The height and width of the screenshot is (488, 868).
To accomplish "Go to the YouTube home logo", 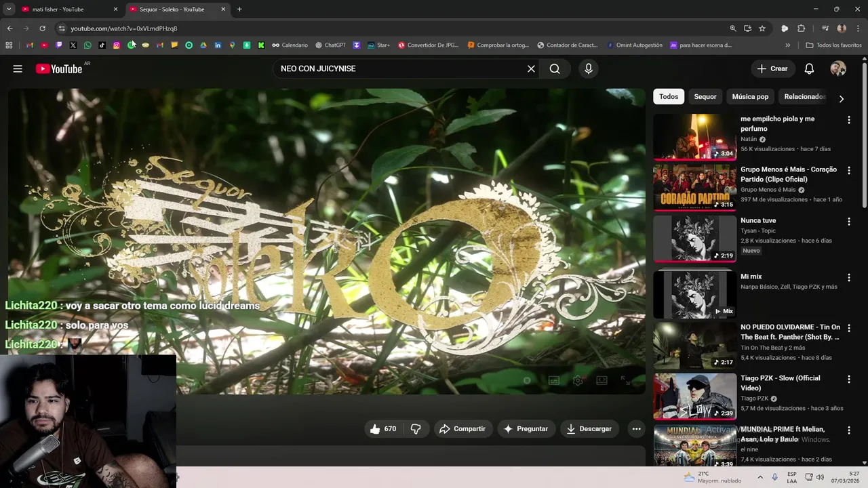I will 58,68.
